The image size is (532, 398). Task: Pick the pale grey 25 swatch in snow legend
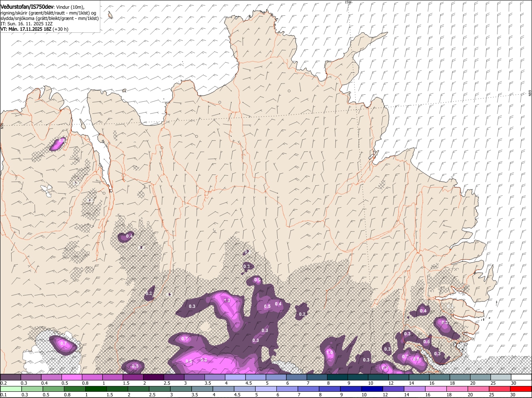tap(501, 377)
